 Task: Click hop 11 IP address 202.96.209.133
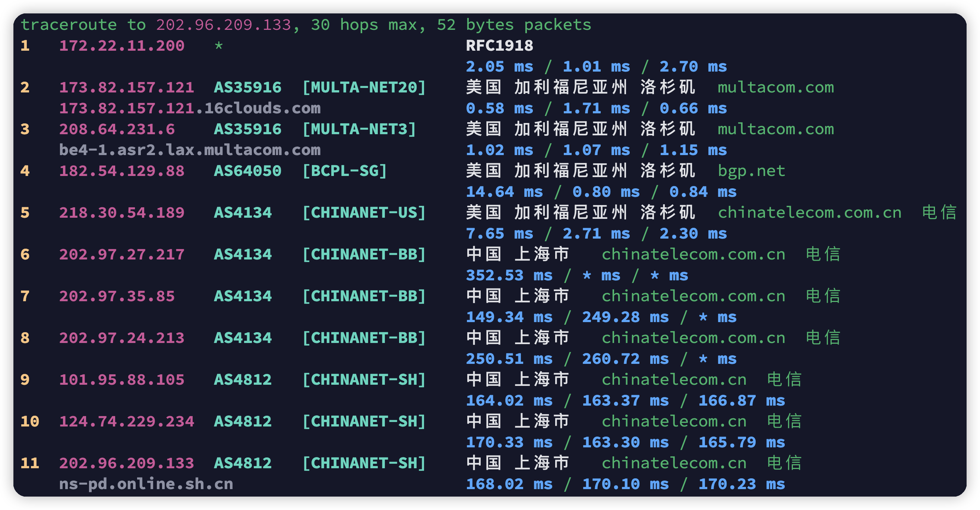pos(127,463)
